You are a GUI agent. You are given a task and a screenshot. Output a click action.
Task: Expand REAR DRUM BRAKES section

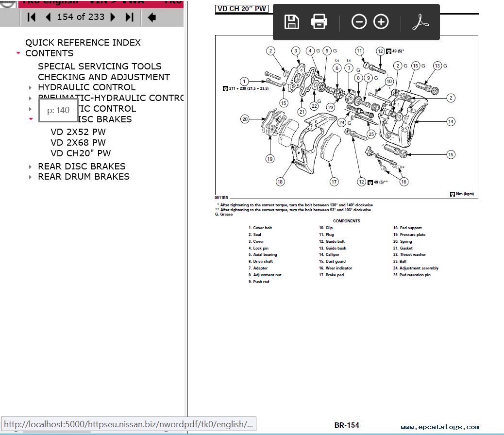[x=30, y=177]
